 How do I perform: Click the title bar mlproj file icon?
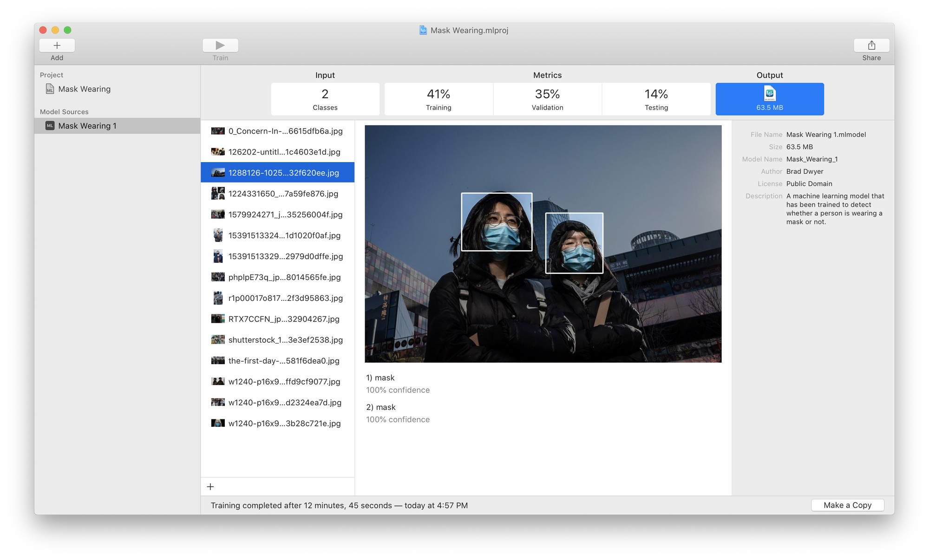point(423,30)
